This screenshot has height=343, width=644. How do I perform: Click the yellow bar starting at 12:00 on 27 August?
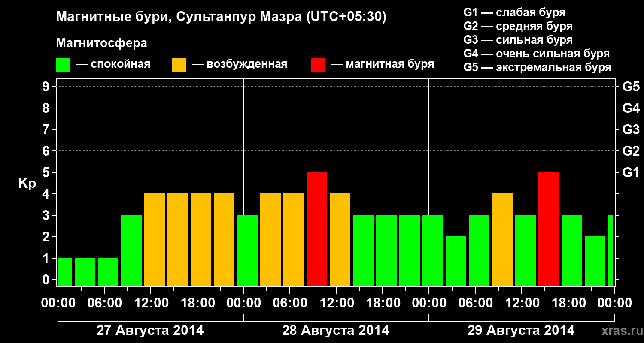[155, 240]
